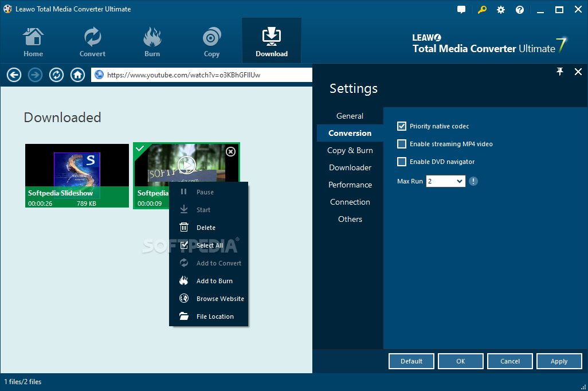Image resolution: width=588 pixels, height=391 pixels.
Task: Open help question mark icon
Action: click(520, 10)
